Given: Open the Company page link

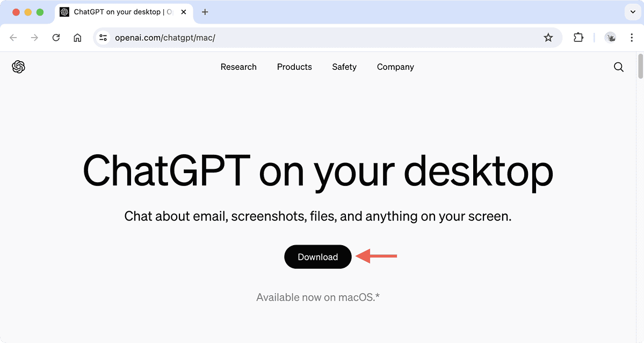Looking at the screenshot, I should pos(395,67).
